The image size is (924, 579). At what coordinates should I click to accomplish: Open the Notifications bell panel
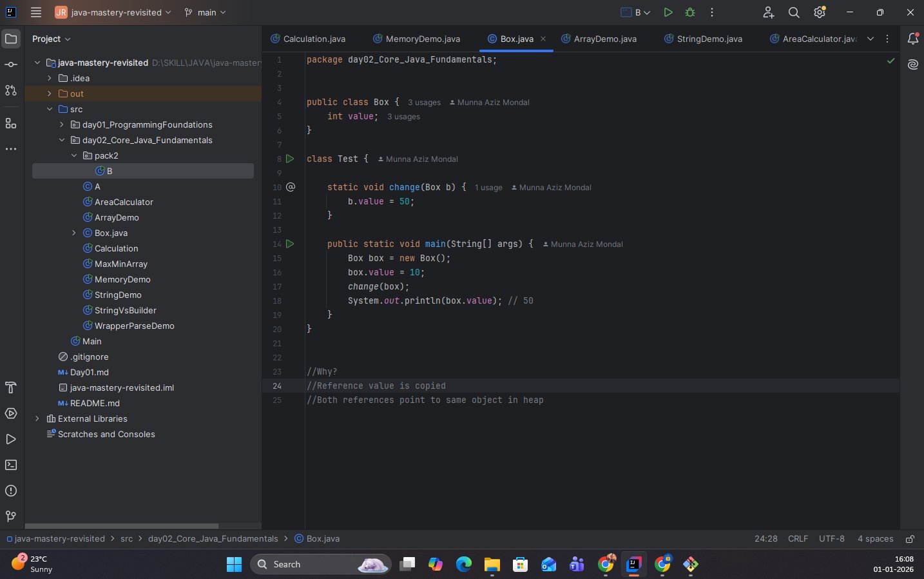tap(912, 39)
